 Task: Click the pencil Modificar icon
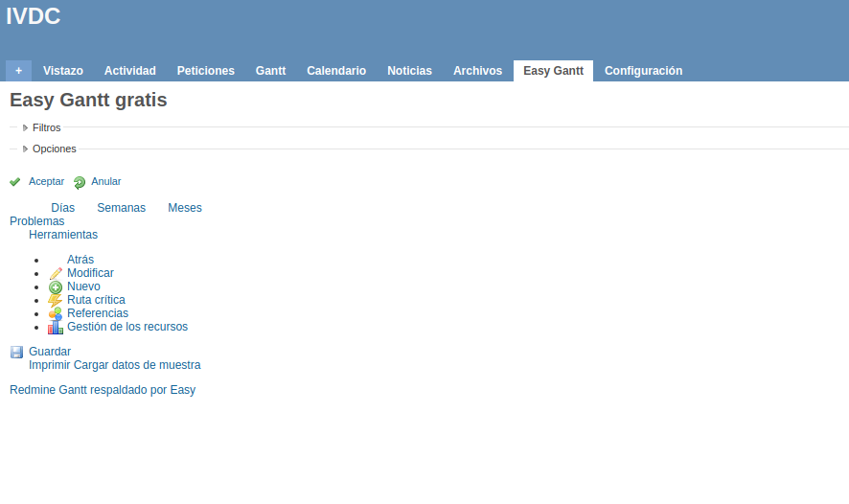pos(56,274)
